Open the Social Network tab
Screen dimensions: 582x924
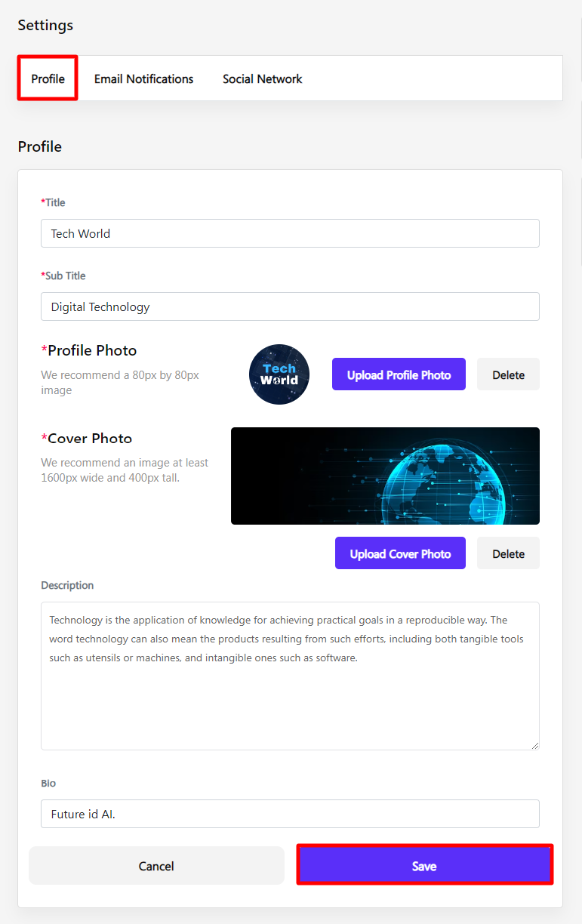[x=262, y=79]
